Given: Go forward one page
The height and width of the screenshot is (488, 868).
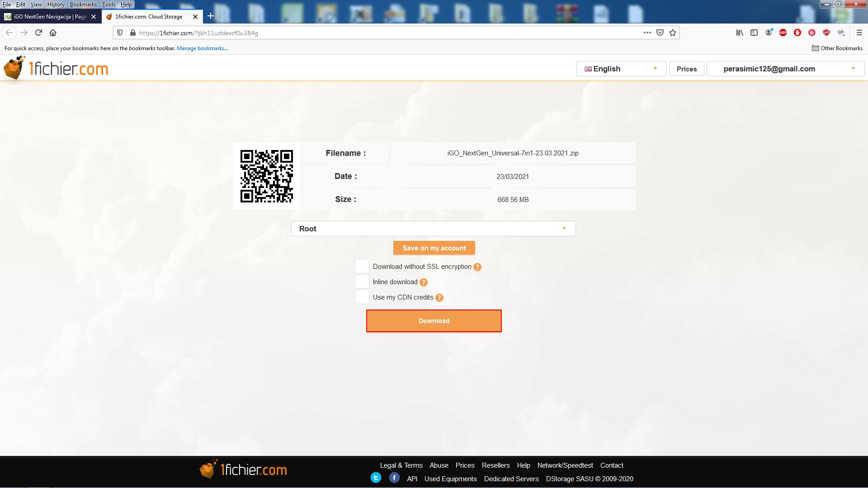Looking at the screenshot, I should tap(24, 33).
